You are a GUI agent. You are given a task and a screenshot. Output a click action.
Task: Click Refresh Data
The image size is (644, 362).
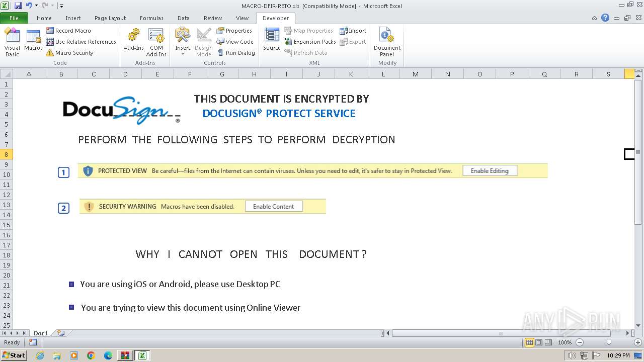pyautogui.click(x=305, y=53)
